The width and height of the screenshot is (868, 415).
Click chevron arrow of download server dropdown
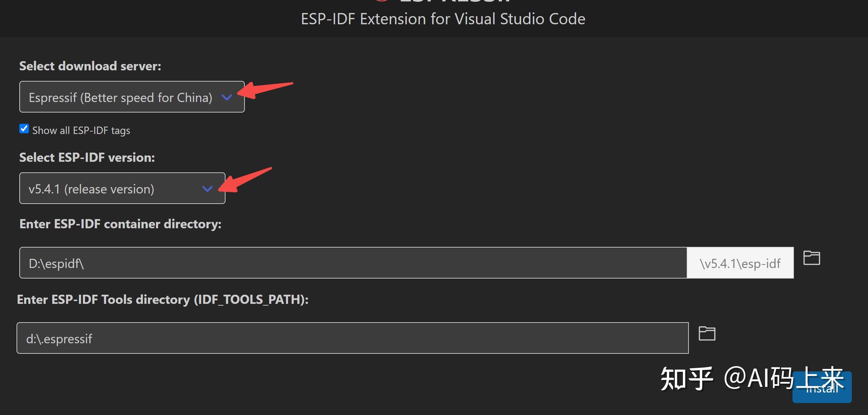tap(227, 97)
